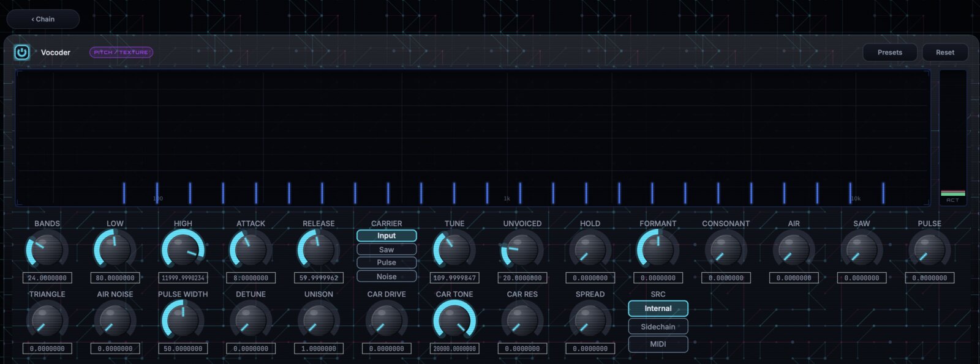Click the AIR NOISE knob
Image resolution: width=980 pixels, height=364 pixels.
115,321
